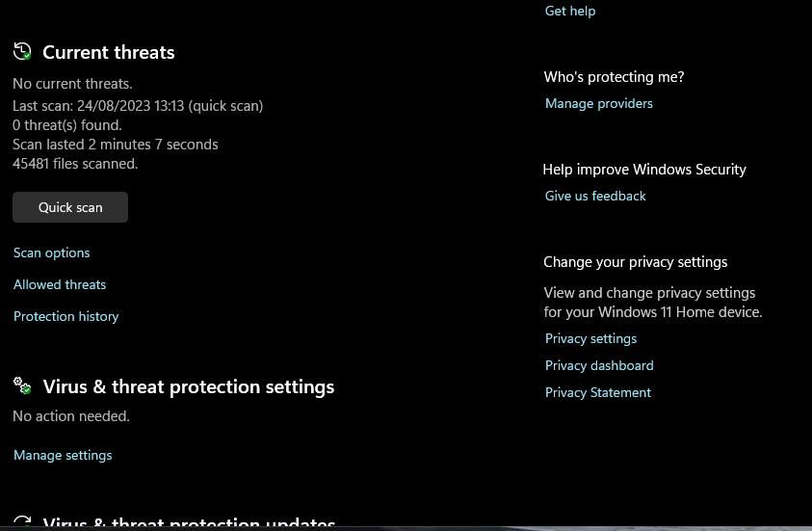The width and height of the screenshot is (812, 531).
Task: Click the protection updates refresh icon
Action: click(22, 523)
